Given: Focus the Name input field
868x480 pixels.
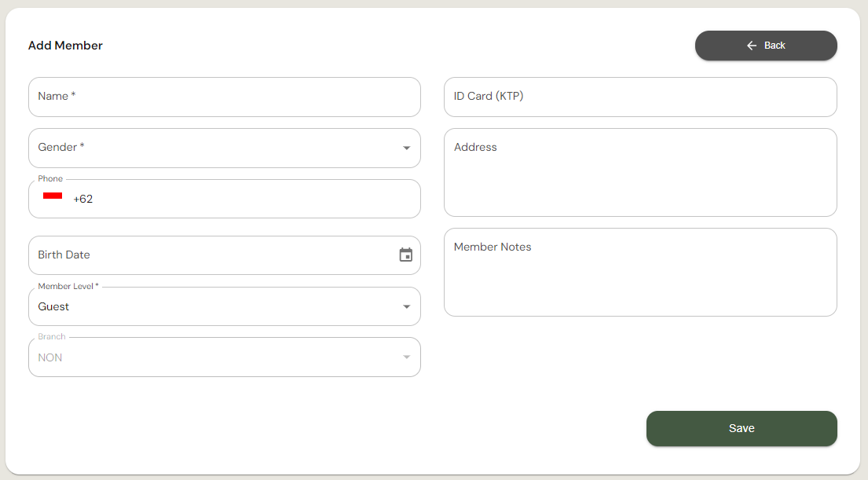Looking at the screenshot, I should pos(225,97).
